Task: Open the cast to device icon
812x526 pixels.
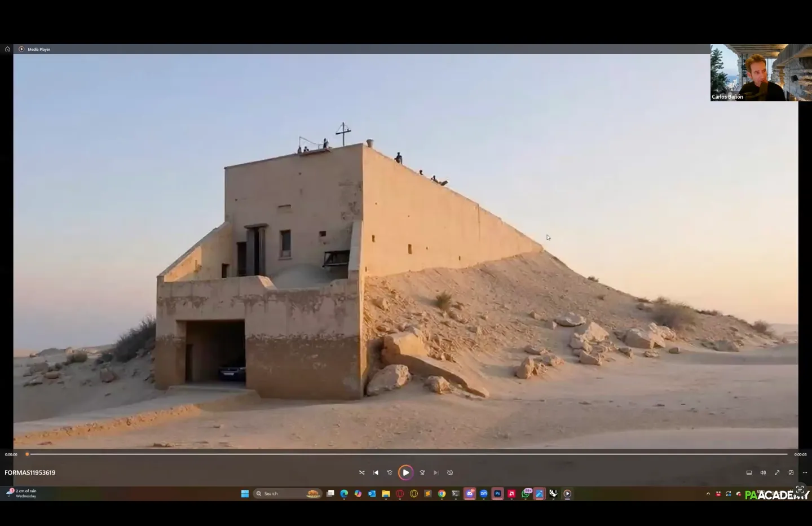Action: tap(749, 473)
